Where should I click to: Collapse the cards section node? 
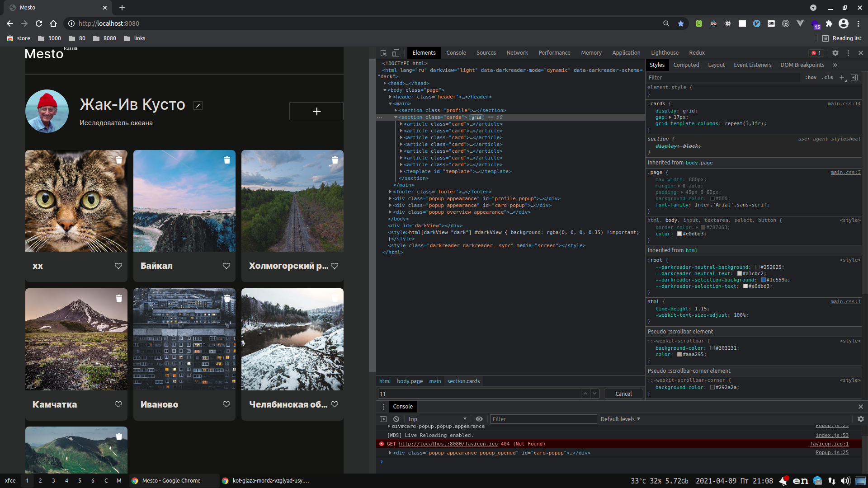pos(396,117)
